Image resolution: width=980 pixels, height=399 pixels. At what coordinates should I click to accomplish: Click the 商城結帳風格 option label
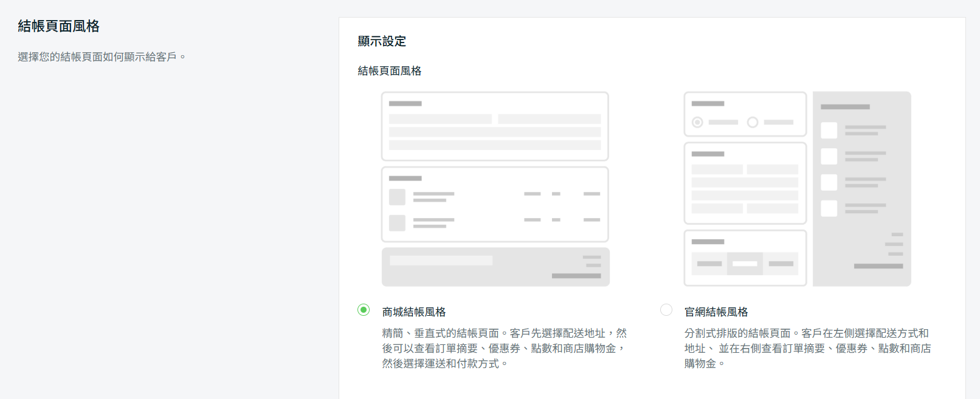(414, 312)
